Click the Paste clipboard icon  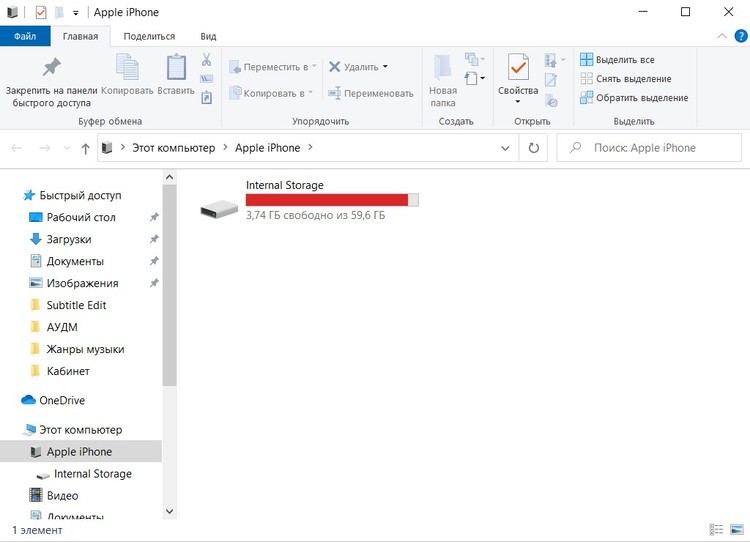click(x=176, y=68)
